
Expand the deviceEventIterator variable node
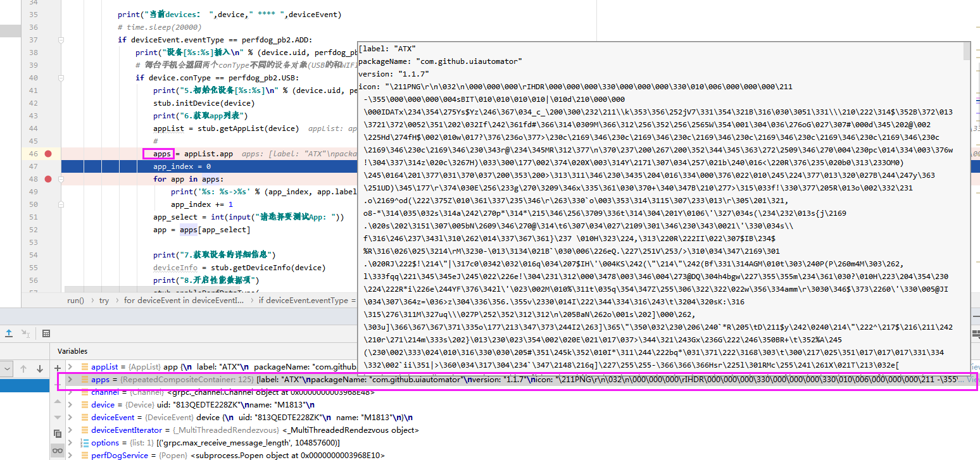[70, 430]
